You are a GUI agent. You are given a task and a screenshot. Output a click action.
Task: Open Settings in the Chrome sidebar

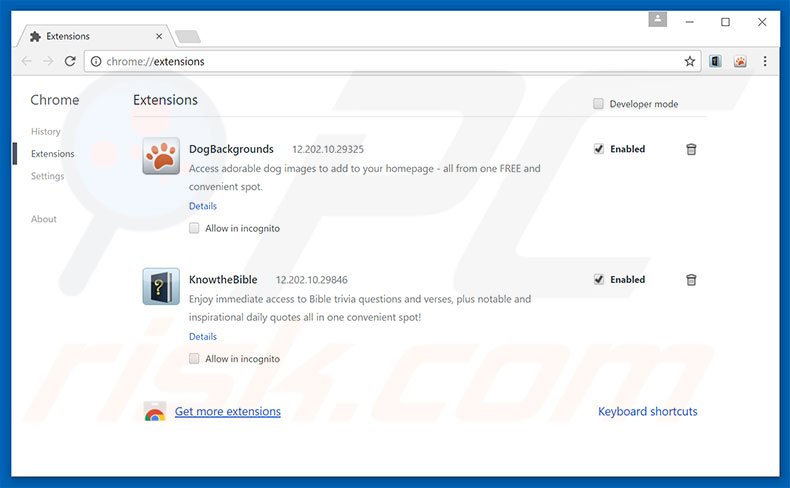point(47,176)
